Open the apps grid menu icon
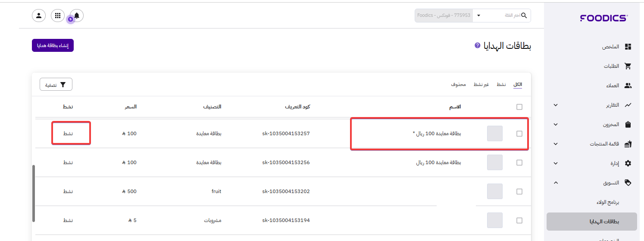This screenshot has width=644, height=241. point(58,16)
